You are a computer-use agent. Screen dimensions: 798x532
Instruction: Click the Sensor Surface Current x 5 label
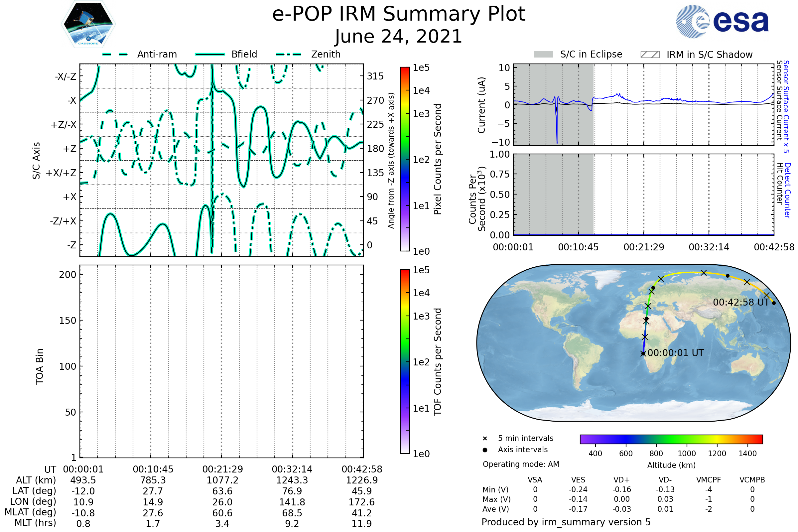pyautogui.click(x=786, y=106)
